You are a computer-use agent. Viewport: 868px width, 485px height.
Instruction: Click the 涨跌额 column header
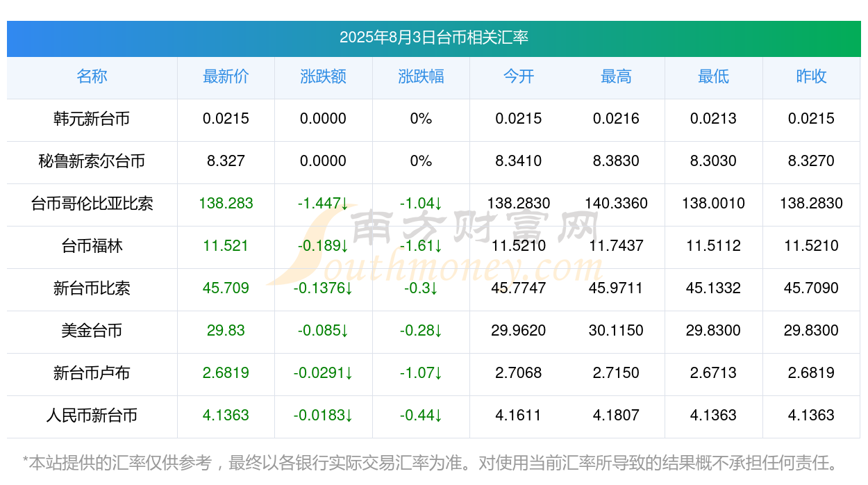pyautogui.click(x=323, y=76)
